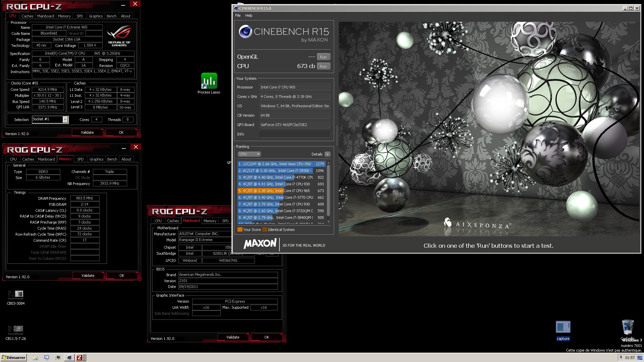The image size is (644, 362).
Task: Click OK in the Memory CPU-Z window
Action: pyautogui.click(x=122, y=276)
